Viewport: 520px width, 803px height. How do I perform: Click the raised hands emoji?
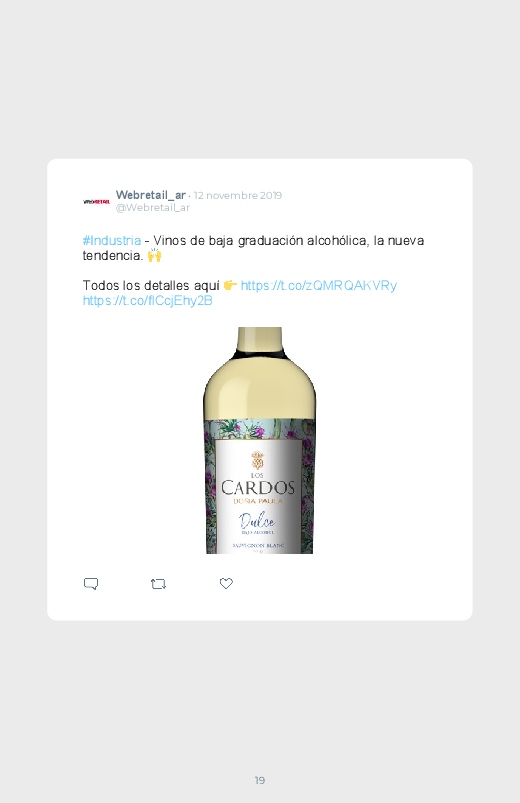click(154, 255)
